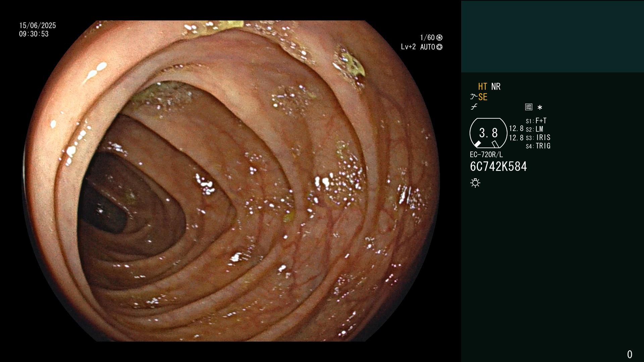Click the upper 12.8 value
This screenshot has height=362, width=644.
[x=516, y=129]
